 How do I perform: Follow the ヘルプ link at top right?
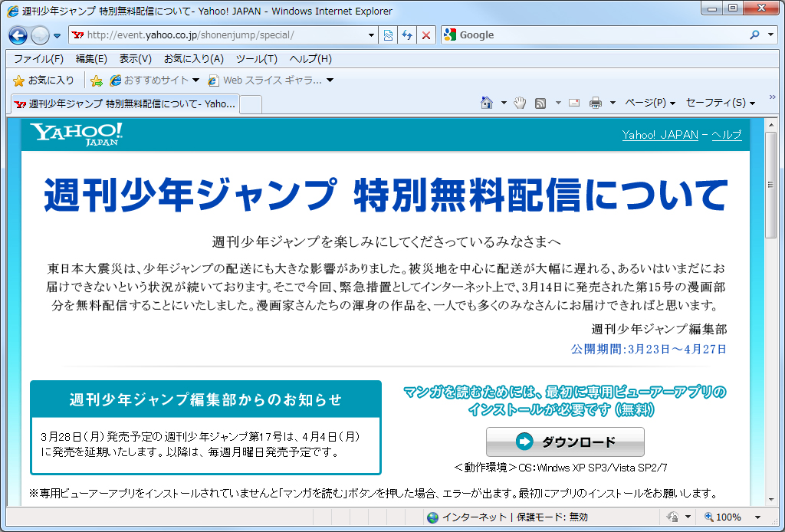click(727, 134)
